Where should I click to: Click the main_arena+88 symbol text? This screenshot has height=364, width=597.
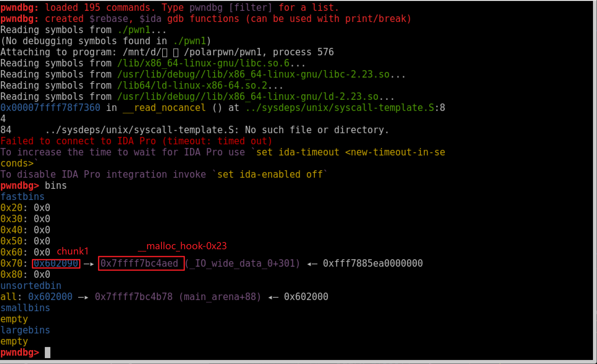pos(220,297)
